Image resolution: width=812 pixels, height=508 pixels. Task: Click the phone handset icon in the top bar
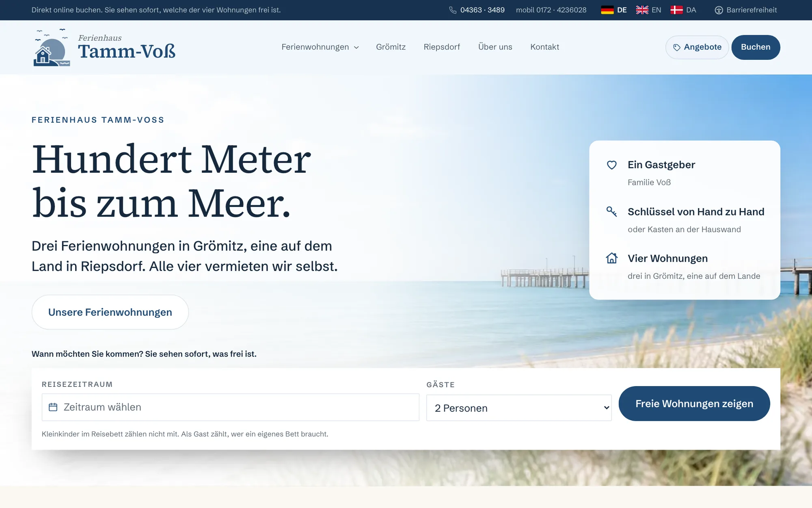(x=453, y=10)
